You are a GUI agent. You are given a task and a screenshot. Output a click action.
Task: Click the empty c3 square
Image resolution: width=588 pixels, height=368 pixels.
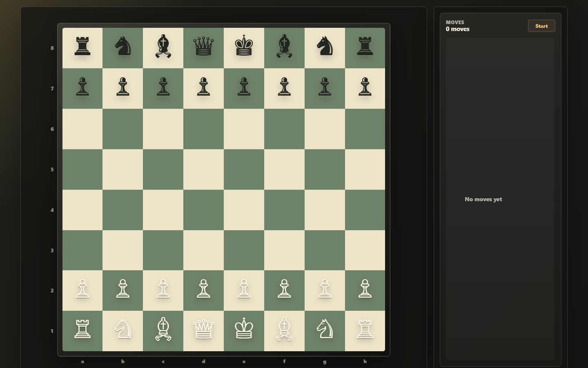[x=163, y=250]
